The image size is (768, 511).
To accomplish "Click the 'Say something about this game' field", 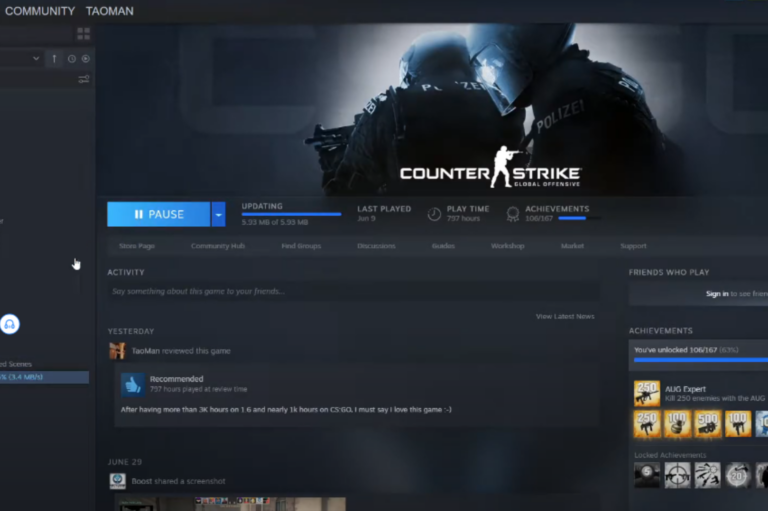I will click(x=354, y=292).
